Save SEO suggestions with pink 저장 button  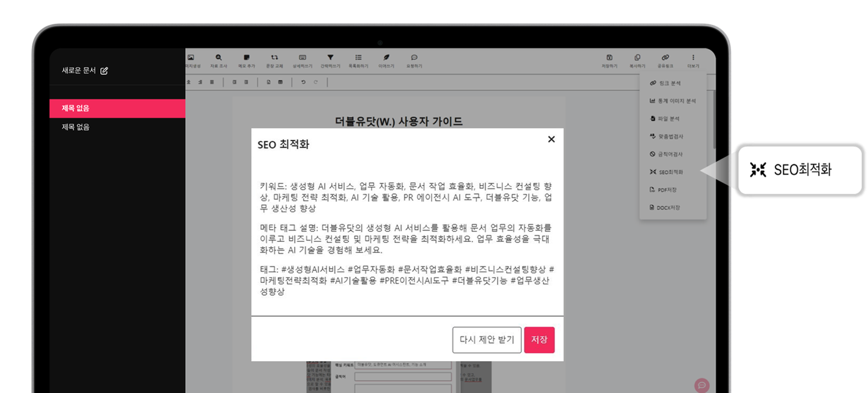click(539, 340)
